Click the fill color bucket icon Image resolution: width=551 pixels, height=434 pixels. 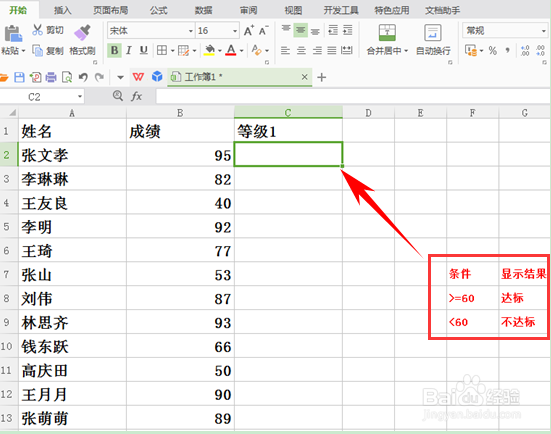coord(209,51)
